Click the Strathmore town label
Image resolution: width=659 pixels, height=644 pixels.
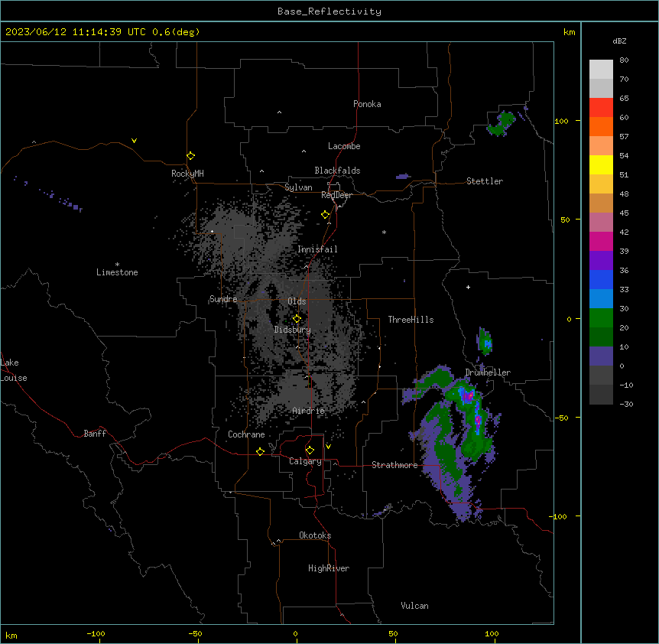pyautogui.click(x=394, y=465)
